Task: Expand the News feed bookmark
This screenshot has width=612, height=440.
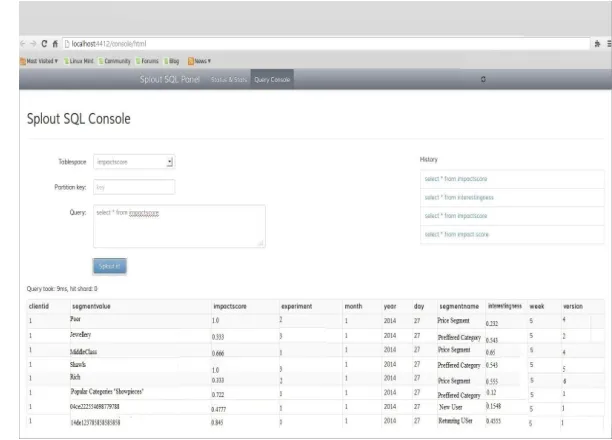Action: tap(199, 61)
